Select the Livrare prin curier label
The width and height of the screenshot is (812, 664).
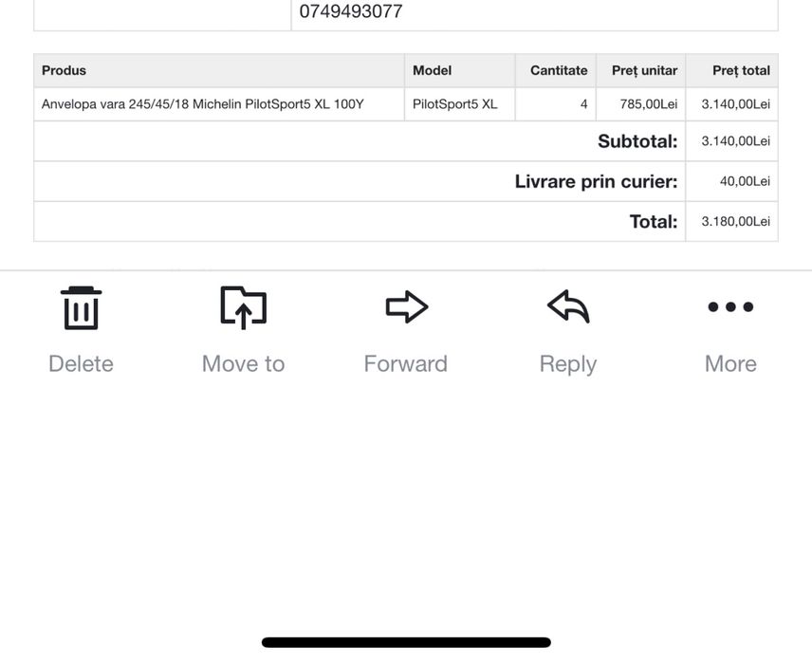596,181
